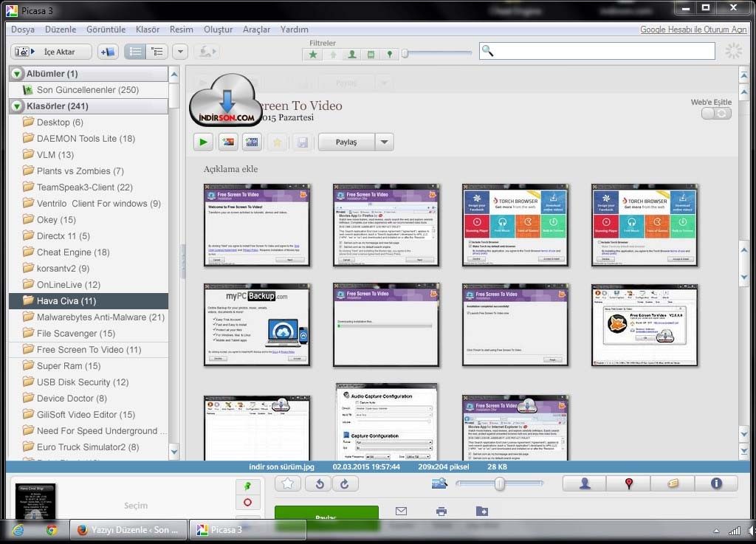756x544 pixels.
Task: Open the Klasör menu
Action: pos(148,30)
